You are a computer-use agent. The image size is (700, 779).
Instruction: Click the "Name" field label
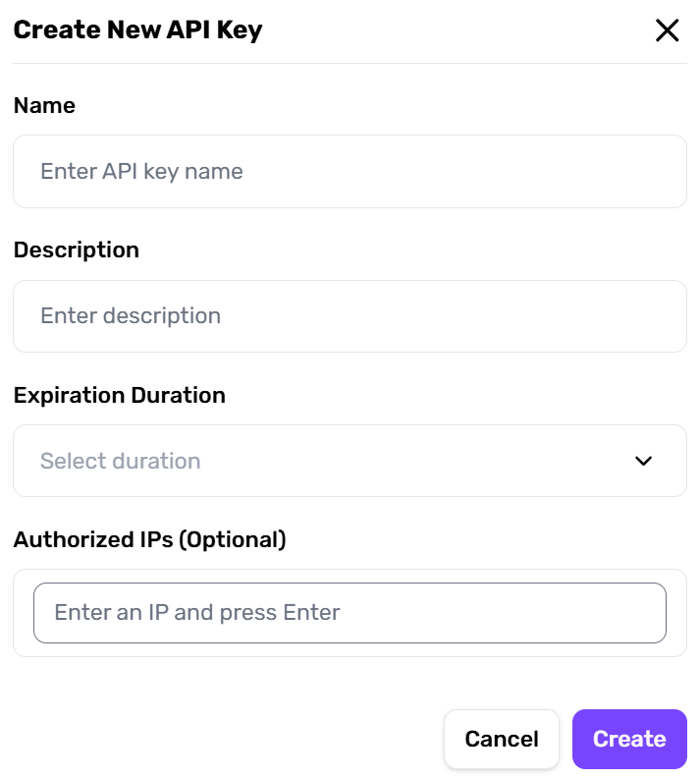(44, 105)
